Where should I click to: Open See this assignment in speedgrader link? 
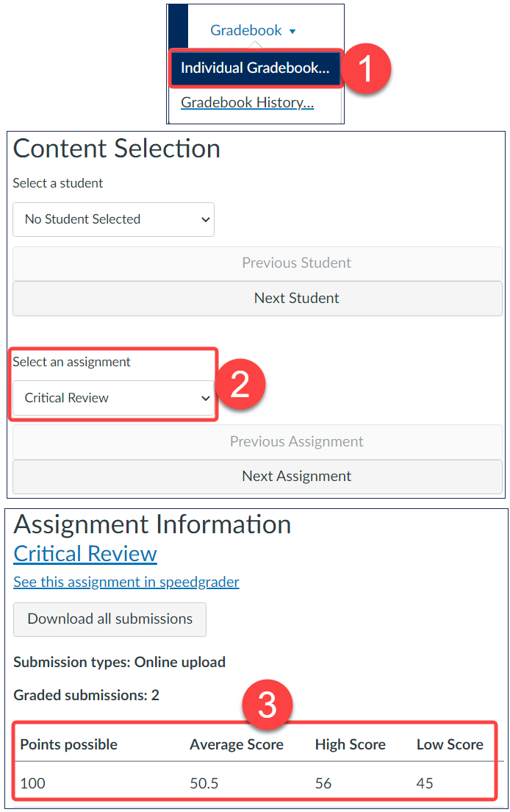click(126, 582)
